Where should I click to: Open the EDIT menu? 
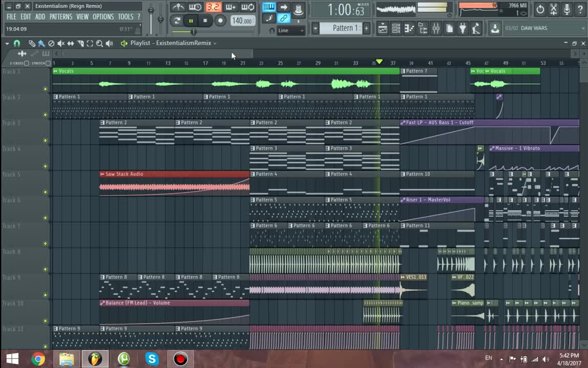(x=26, y=17)
